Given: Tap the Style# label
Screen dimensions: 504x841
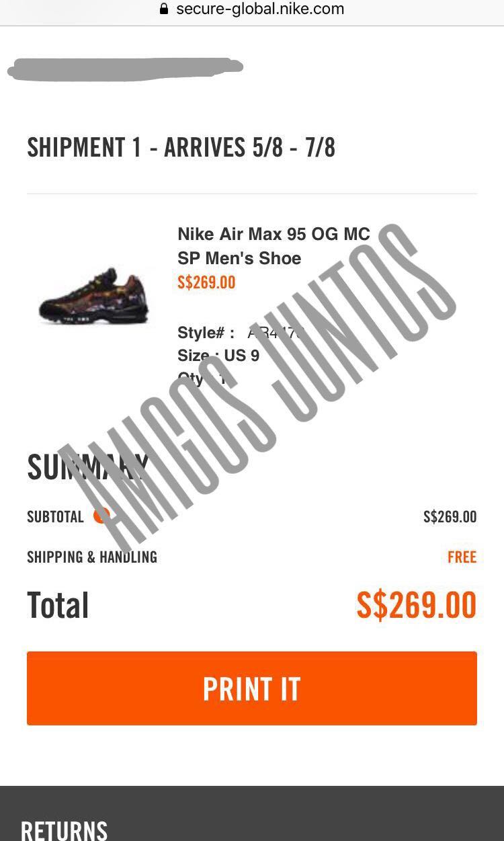Looking at the screenshot, I should pyautogui.click(x=206, y=333).
